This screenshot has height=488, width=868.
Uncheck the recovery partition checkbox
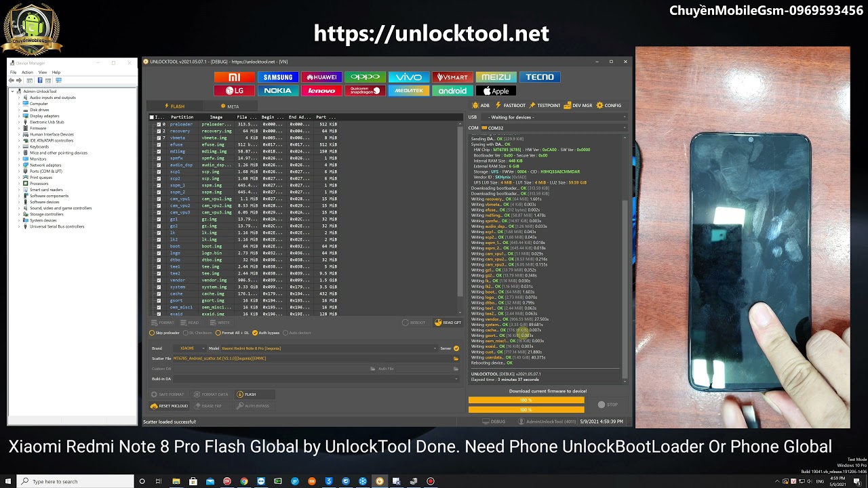[x=159, y=131]
